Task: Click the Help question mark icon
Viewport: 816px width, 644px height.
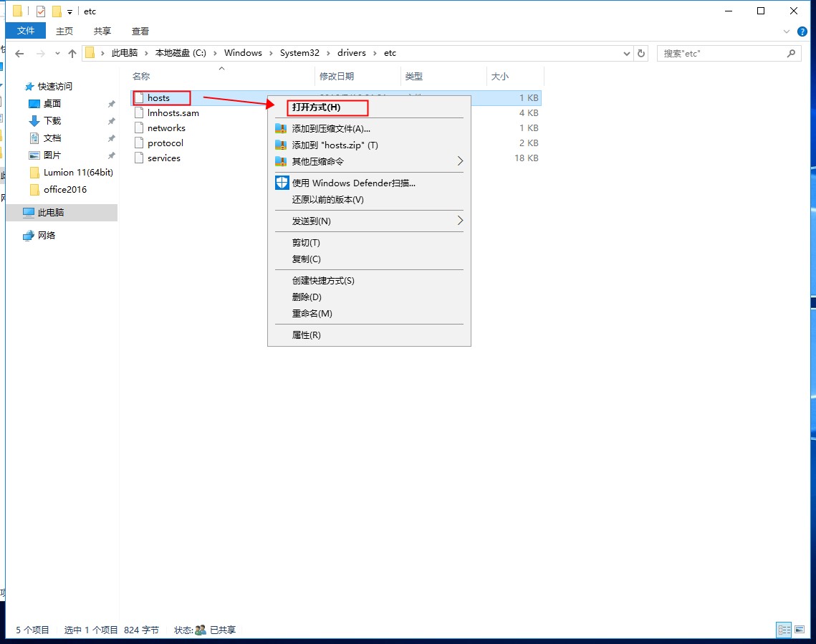Action: click(802, 32)
